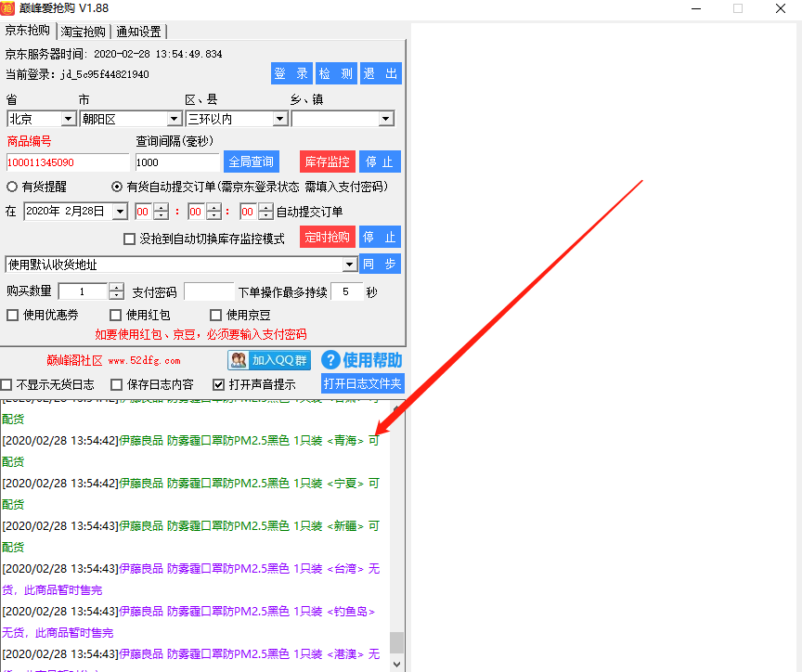Enable the 保存日志内容 checkbox

coord(117,384)
